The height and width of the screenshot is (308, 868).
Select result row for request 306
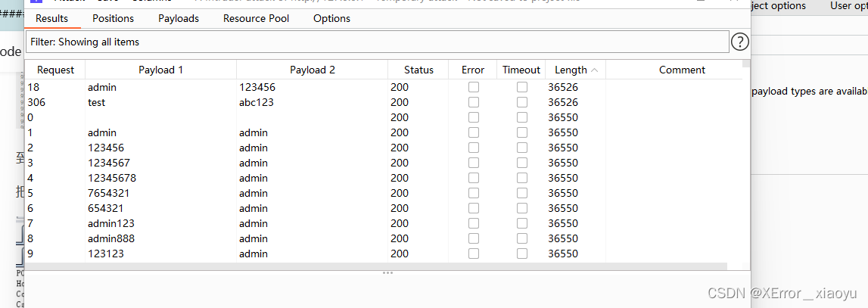pos(227,102)
